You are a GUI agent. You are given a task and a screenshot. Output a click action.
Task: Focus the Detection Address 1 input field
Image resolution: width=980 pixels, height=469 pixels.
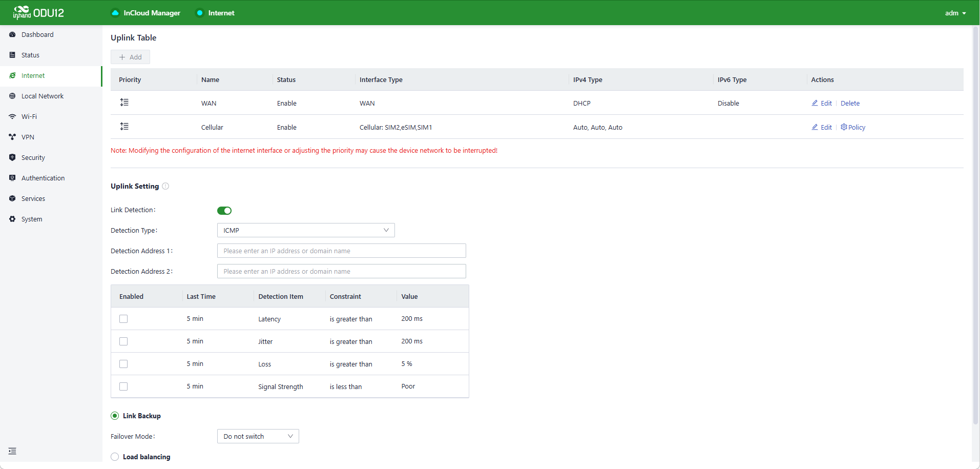pos(341,251)
